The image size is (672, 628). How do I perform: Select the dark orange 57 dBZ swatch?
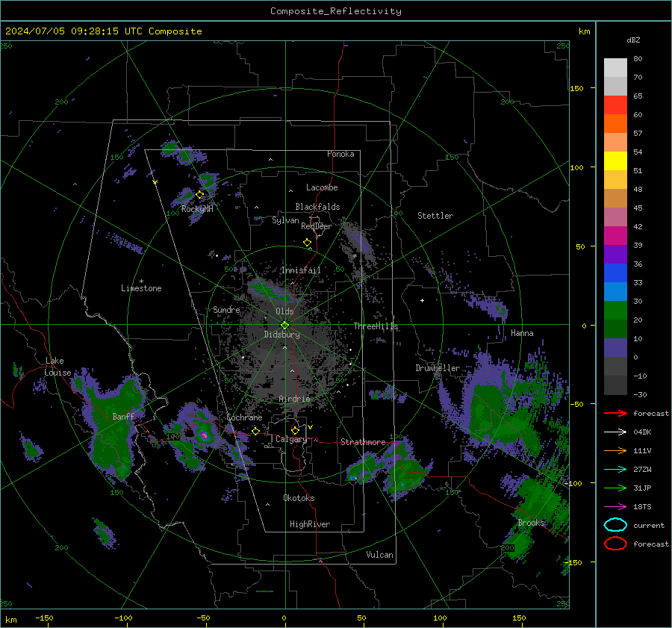pos(615,123)
